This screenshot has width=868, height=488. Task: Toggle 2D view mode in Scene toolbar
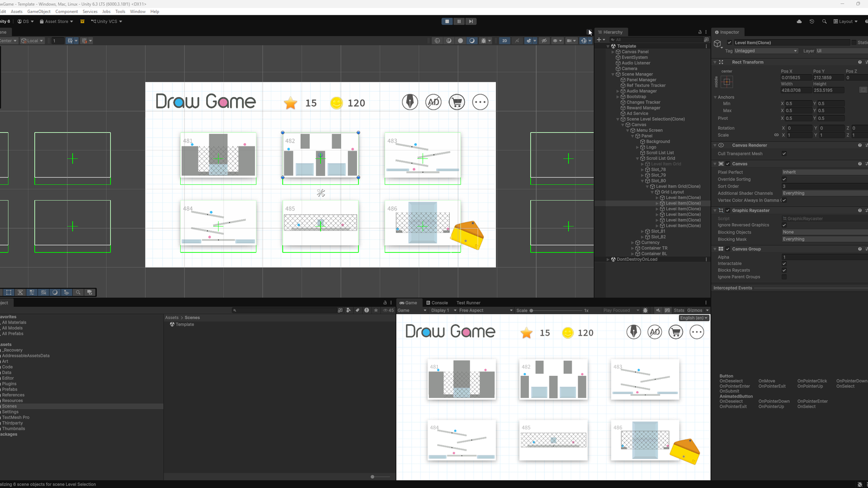point(505,41)
